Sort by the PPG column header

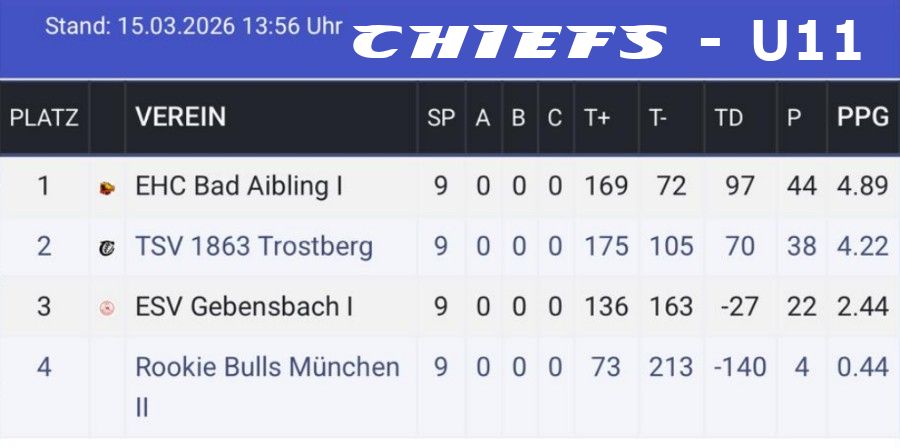(x=863, y=117)
